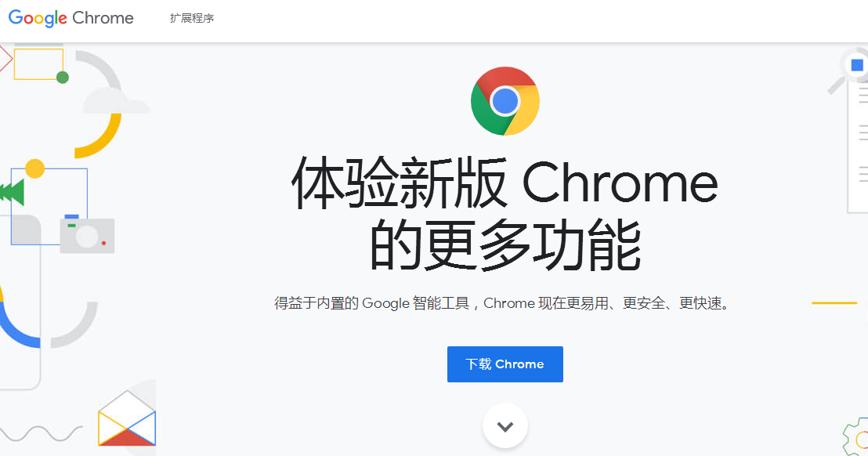Click the large Chrome logo icon

(505, 101)
